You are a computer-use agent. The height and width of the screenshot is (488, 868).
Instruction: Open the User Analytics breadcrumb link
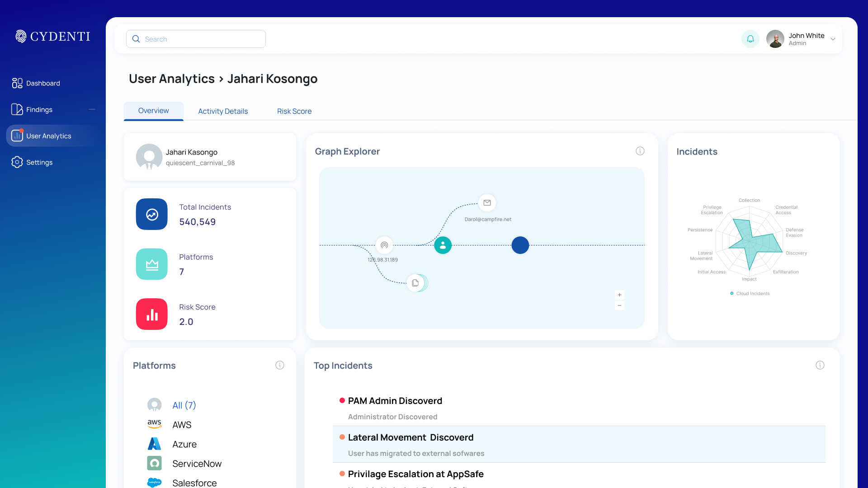pos(171,79)
